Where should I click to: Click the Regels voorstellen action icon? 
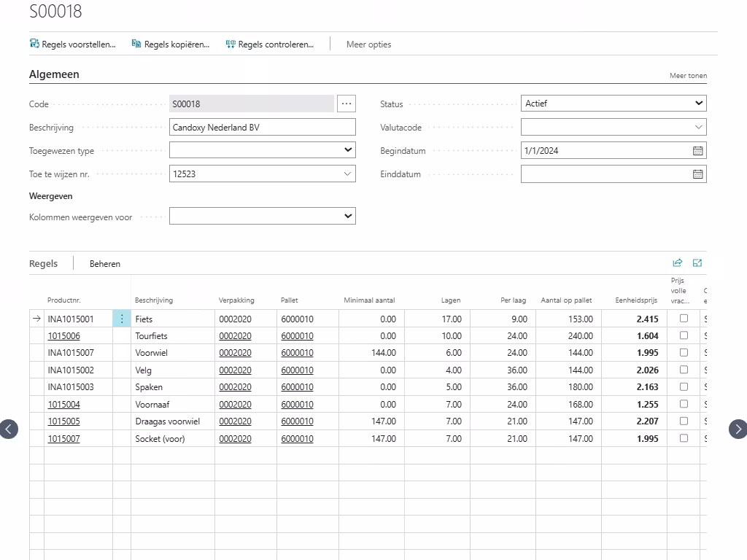[x=34, y=44]
